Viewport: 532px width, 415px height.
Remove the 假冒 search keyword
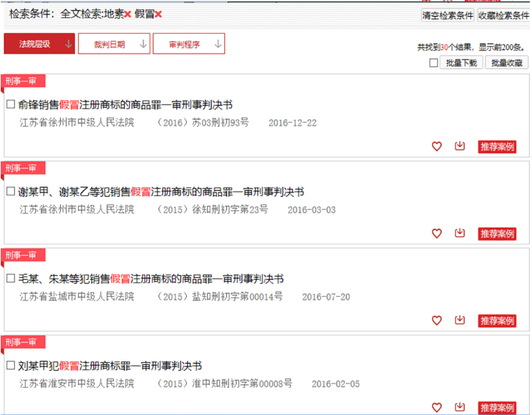[158, 15]
